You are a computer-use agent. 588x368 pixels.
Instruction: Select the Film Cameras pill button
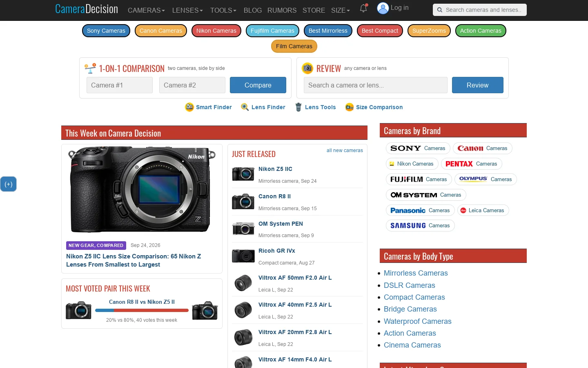294,46
